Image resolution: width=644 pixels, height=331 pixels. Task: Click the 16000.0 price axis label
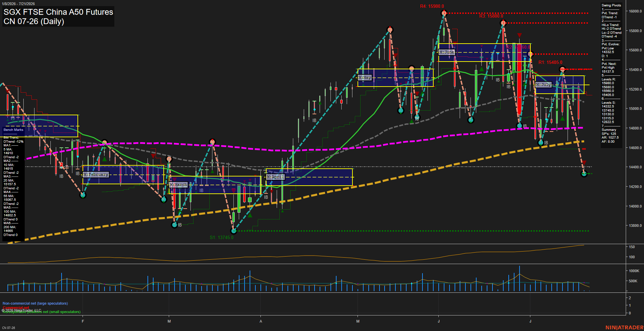635,11
